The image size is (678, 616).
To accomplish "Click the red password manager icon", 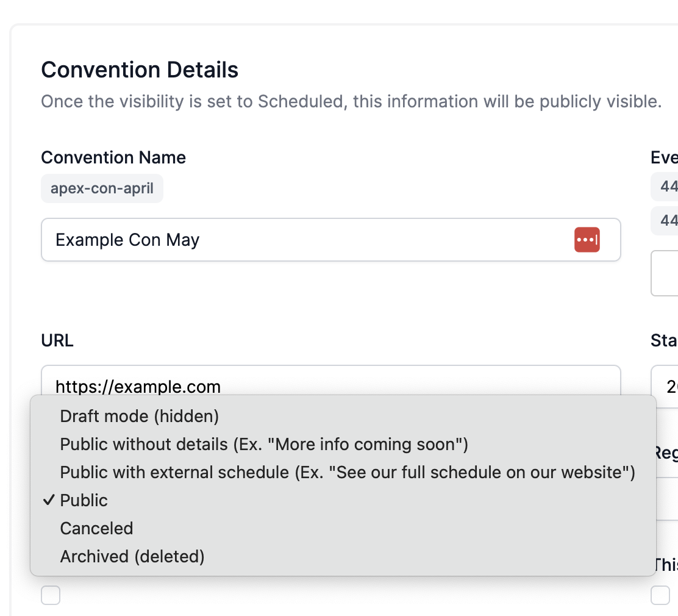I will pyautogui.click(x=587, y=240).
